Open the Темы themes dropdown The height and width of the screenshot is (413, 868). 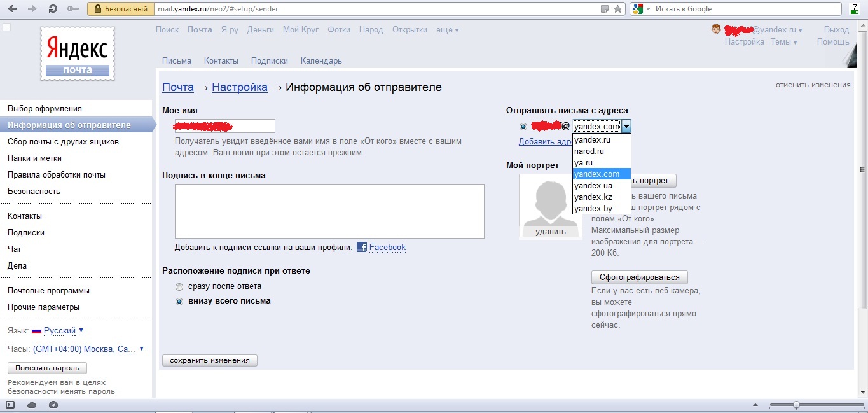(783, 42)
